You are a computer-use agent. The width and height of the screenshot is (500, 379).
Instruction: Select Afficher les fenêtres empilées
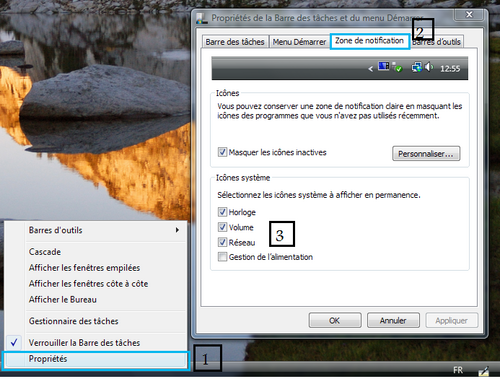[x=95, y=268]
